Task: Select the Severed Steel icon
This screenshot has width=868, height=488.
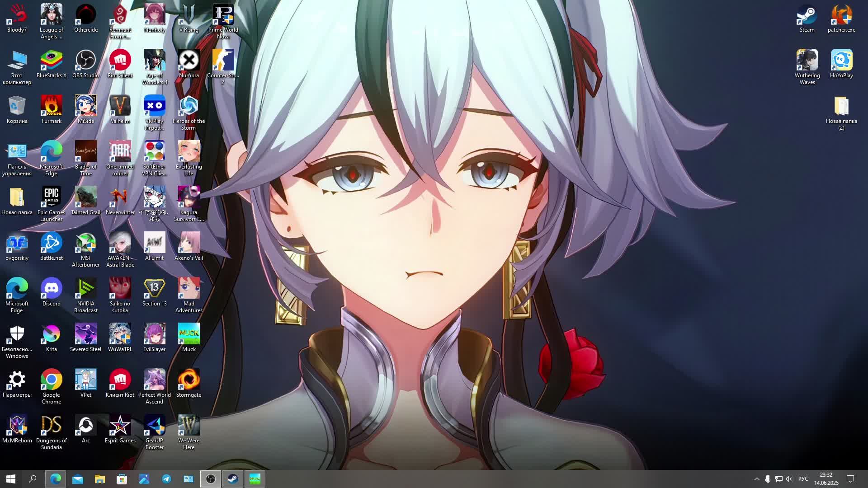Action: tap(86, 338)
